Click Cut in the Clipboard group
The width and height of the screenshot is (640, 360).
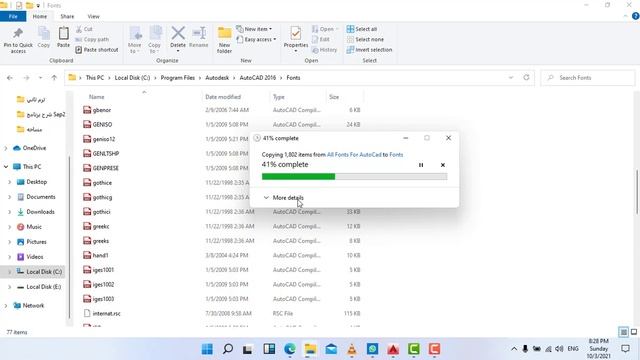(x=84, y=29)
